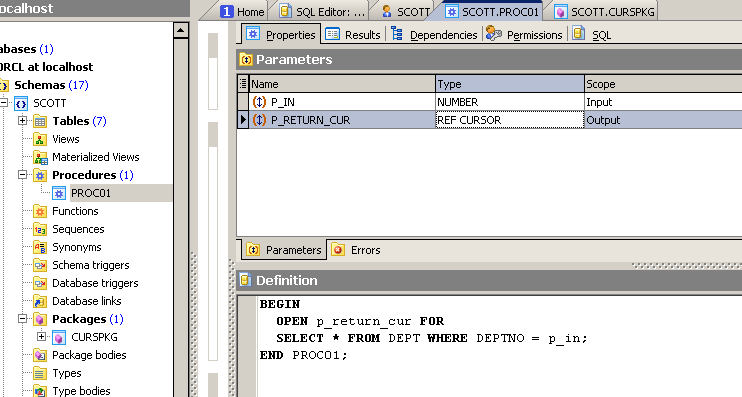Viewport: 742px width, 397px height.
Task: Open the SQL subtab
Action: pyautogui.click(x=592, y=35)
